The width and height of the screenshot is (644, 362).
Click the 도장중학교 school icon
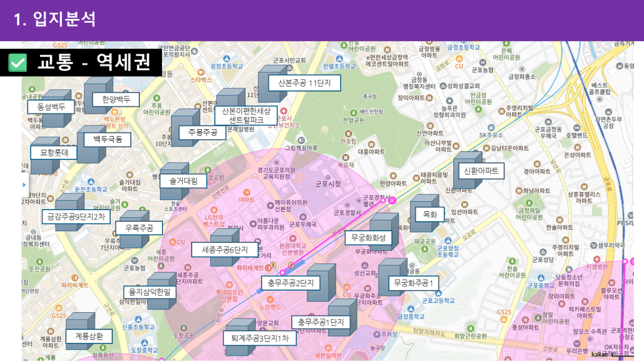click(144, 342)
